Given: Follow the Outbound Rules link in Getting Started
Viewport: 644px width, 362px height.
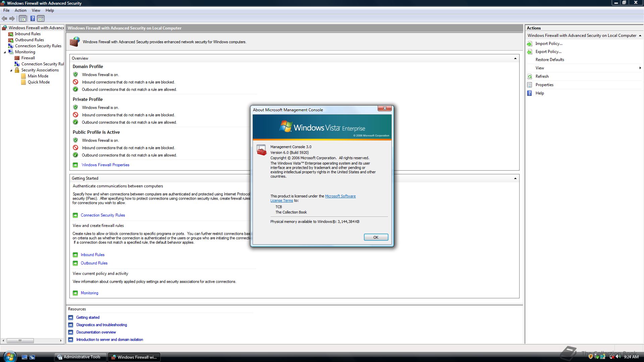Looking at the screenshot, I should pos(94,263).
